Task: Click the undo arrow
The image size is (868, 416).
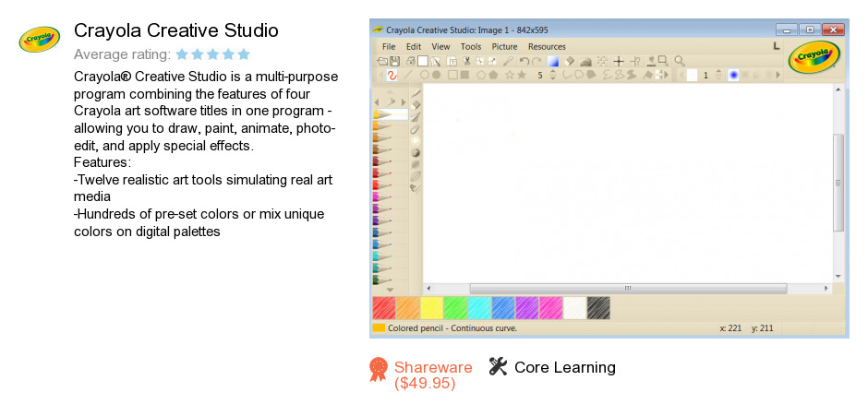Action: point(524,62)
